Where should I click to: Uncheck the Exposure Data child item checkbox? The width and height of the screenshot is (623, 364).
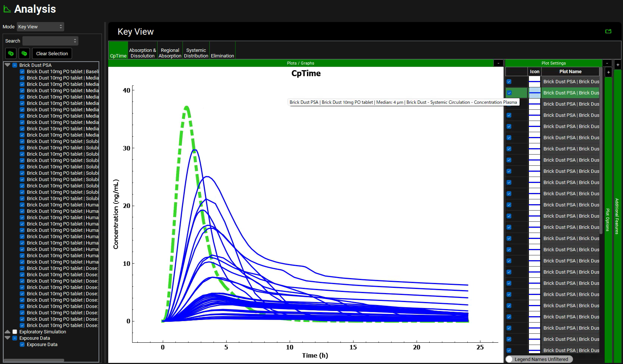coord(22,345)
